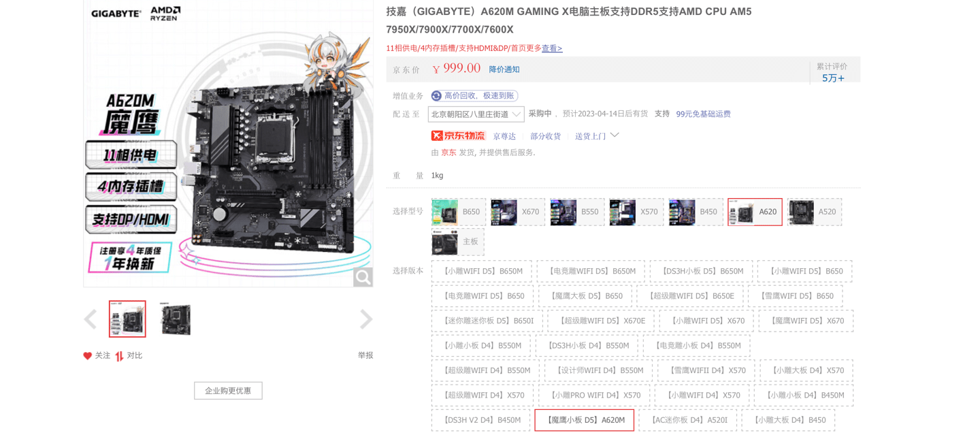Click the 高价回收 recycle icon
This screenshot has width=980, height=433.
click(x=436, y=96)
